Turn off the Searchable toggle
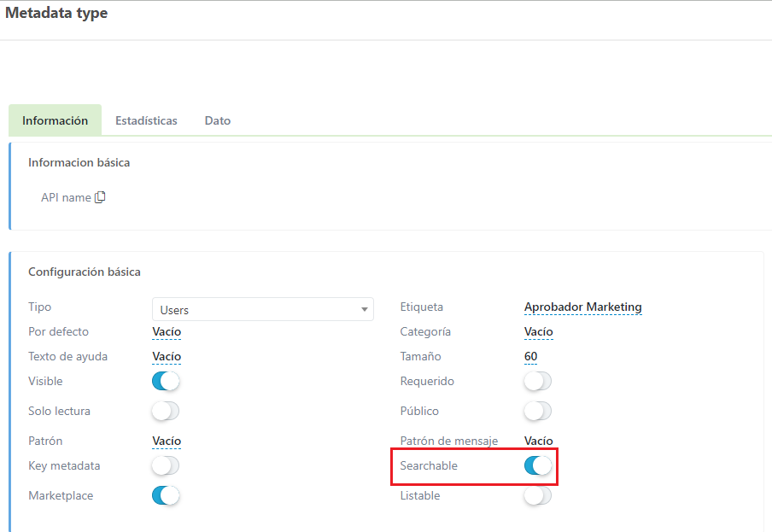 point(538,465)
